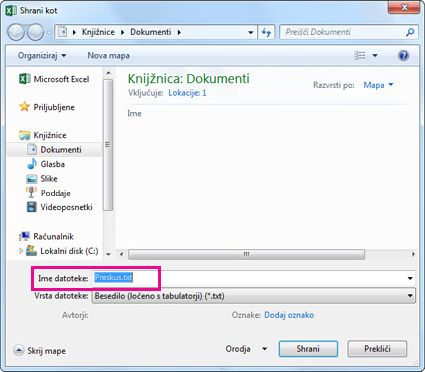Click the Lokalni disk (C:) drive icon
The height and width of the screenshot is (372, 425).
click(x=32, y=251)
